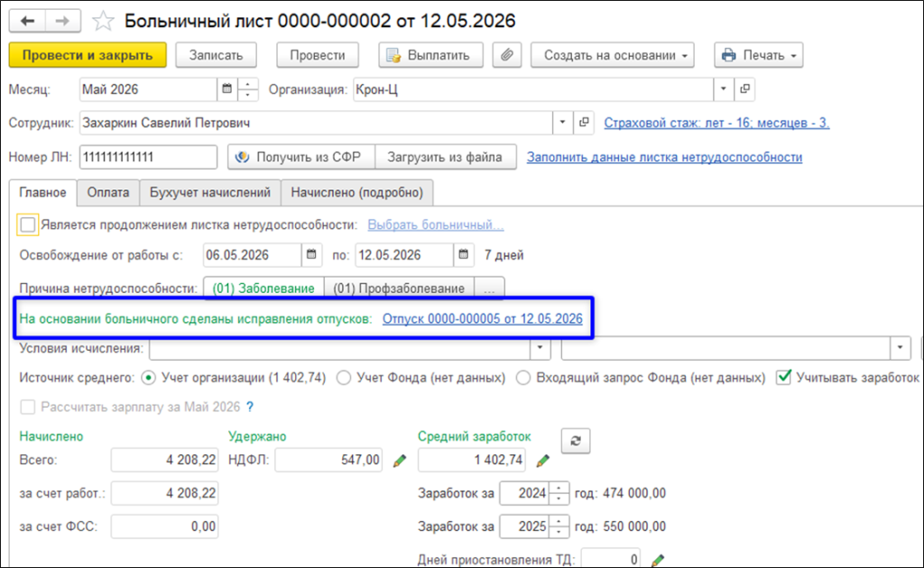The height and width of the screenshot is (568, 924).
Task: Recalculate average earnings with refresh icon
Action: click(x=576, y=441)
